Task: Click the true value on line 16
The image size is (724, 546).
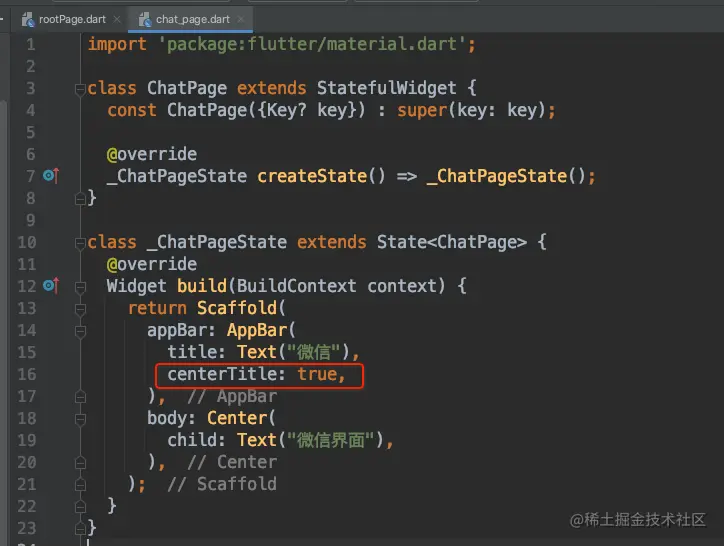Action: tap(317, 374)
